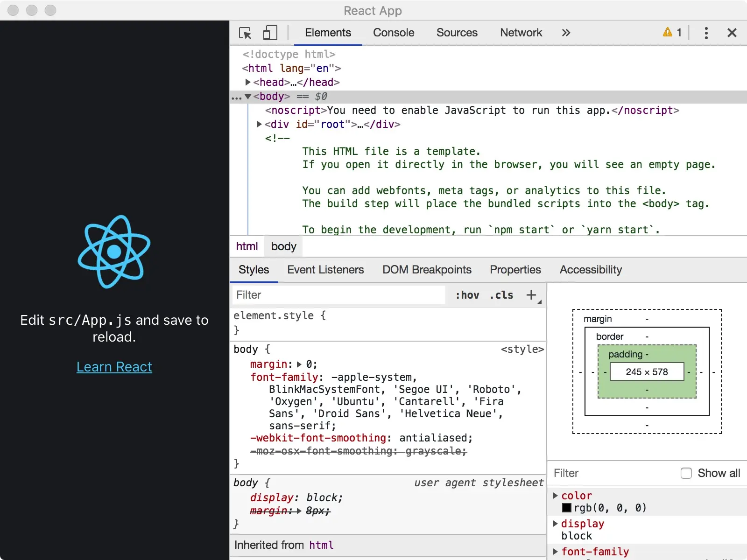Select html in the breadcrumb bar

(247, 246)
